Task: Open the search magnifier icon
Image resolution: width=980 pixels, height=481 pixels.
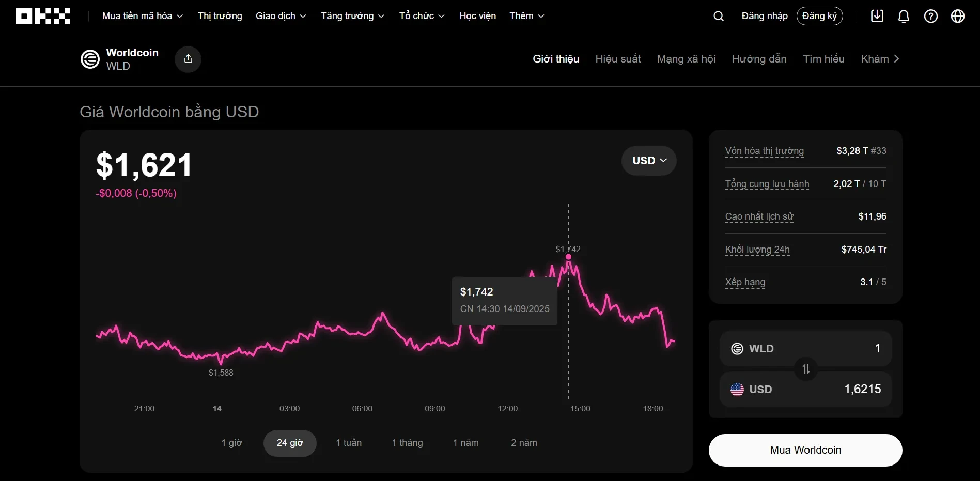Action: point(718,17)
